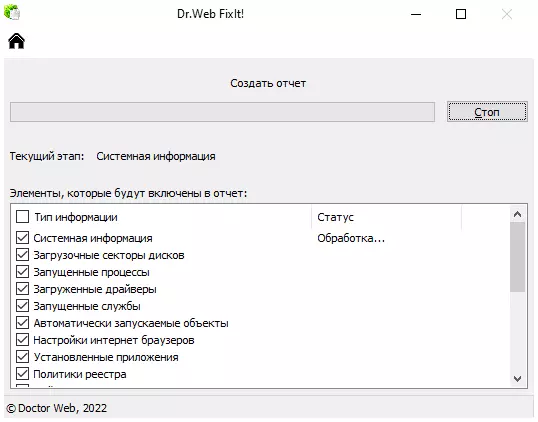Click the Статус column header

(386, 217)
